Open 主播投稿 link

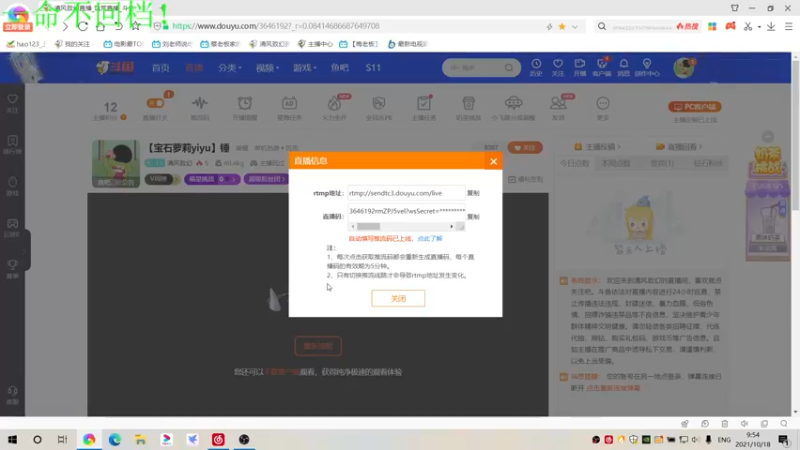[597, 146]
